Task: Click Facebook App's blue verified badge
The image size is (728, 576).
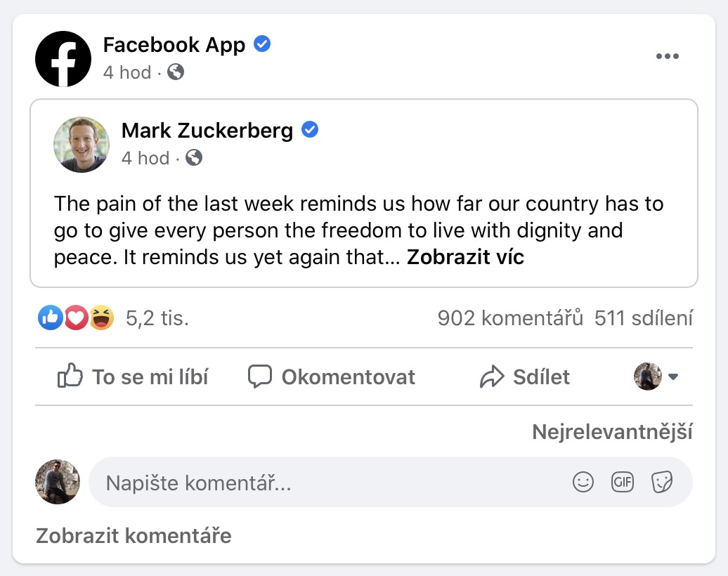Action: (x=263, y=45)
